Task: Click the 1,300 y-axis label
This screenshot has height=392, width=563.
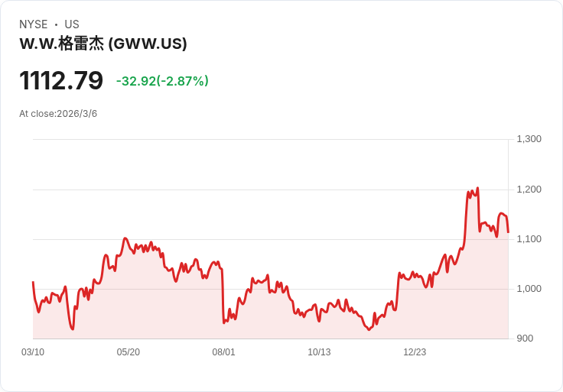Action: 529,139
